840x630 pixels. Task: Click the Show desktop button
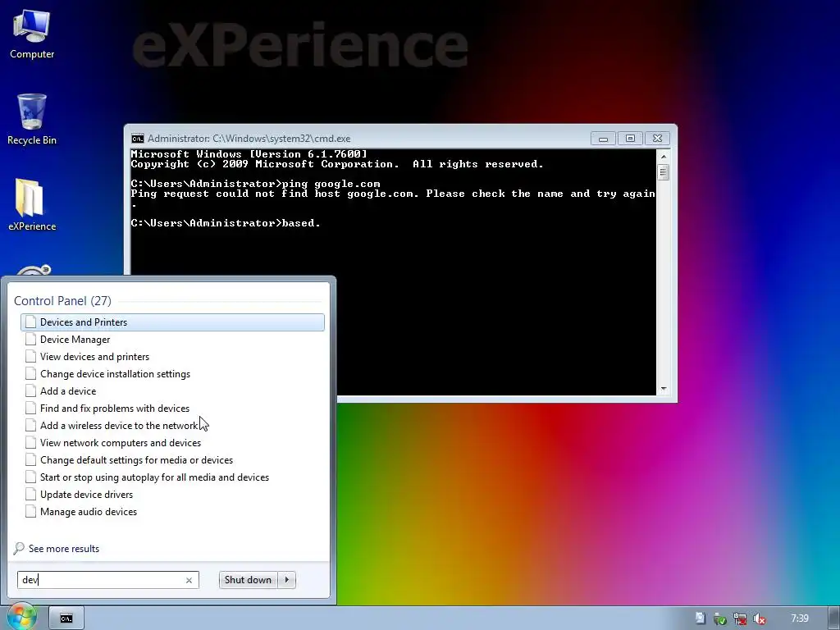click(x=833, y=619)
